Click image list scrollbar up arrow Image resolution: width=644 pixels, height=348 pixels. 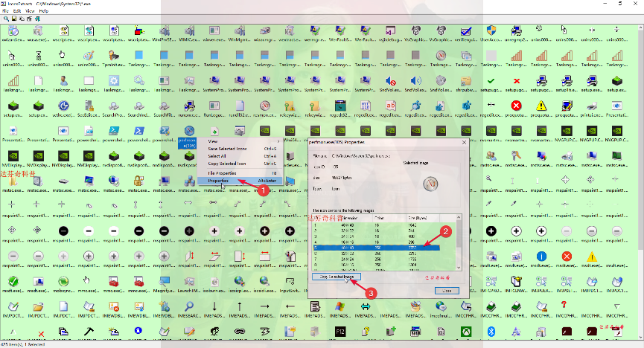pos(459,218)
